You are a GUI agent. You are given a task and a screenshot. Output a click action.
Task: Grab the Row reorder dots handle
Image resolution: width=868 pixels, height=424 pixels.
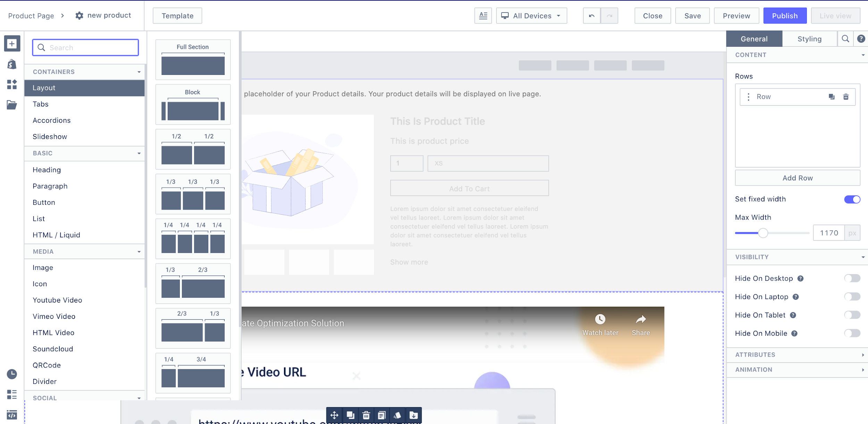[x=749, y=97]
